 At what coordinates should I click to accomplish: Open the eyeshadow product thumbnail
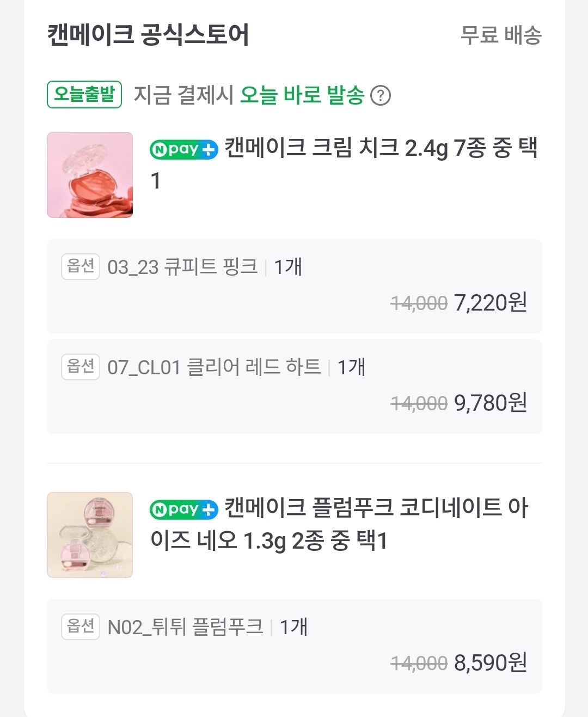90,535
